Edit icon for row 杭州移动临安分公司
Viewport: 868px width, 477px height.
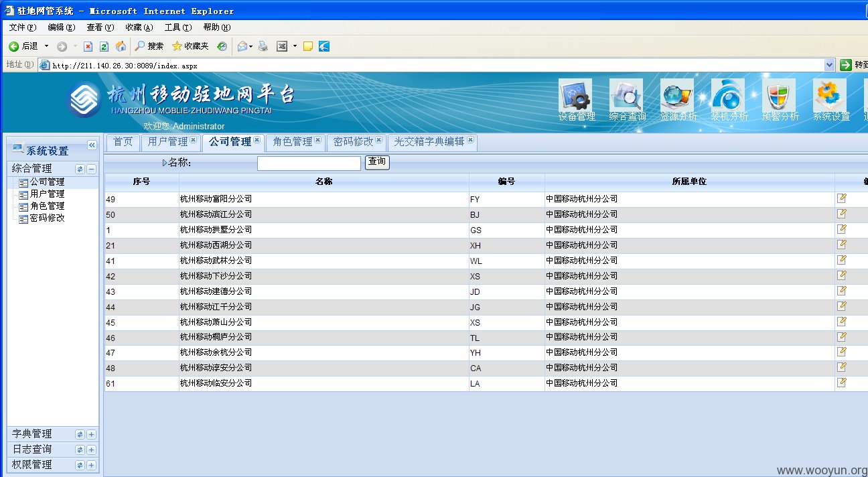[842, 383]
